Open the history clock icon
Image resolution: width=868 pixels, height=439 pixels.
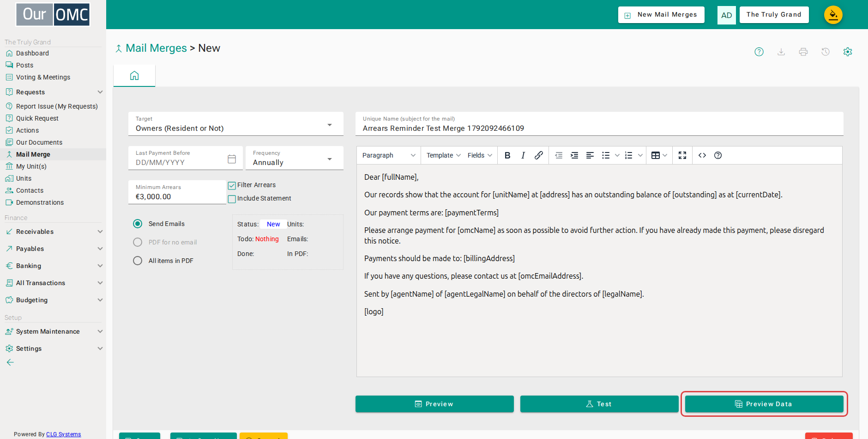point(826,52)
